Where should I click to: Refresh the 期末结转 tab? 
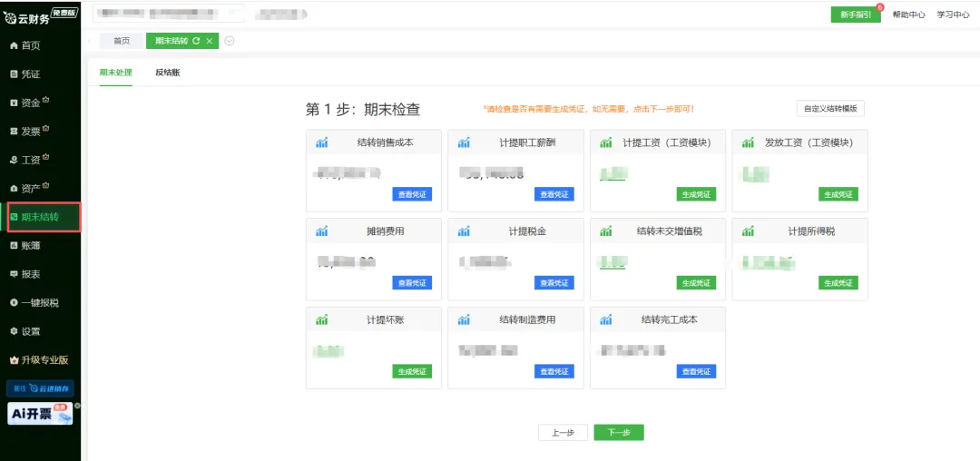(196, 41)
